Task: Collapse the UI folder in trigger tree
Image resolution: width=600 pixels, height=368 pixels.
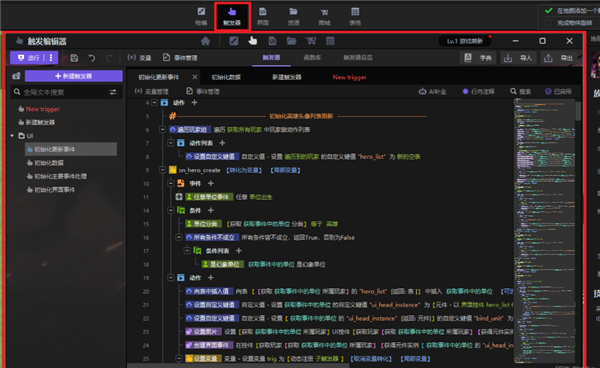Action: point(12,136)
